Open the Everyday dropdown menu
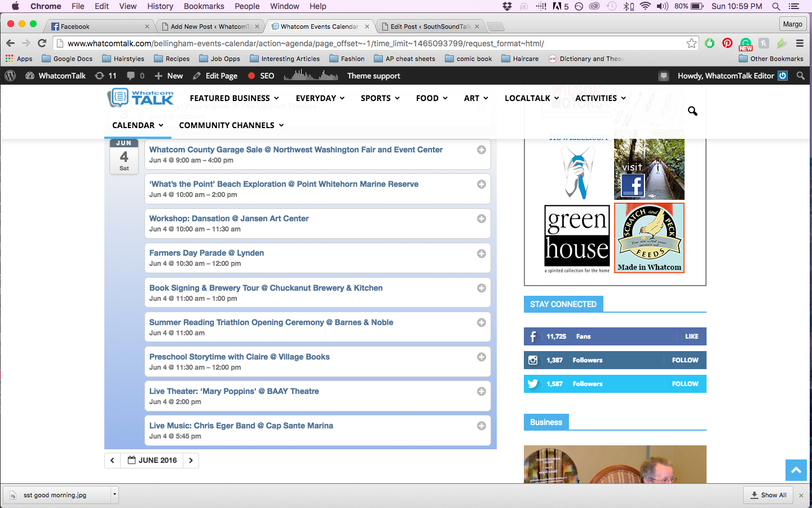 tap(320, 98)
